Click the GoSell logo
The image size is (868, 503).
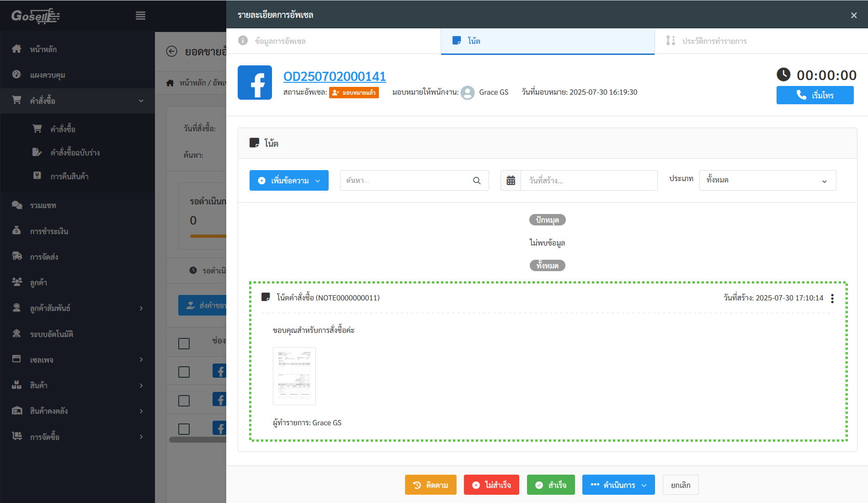(x=36, y=16)
